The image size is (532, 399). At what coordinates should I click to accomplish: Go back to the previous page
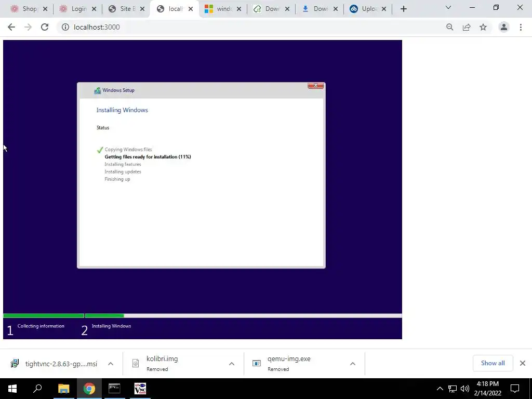[11, 27]
